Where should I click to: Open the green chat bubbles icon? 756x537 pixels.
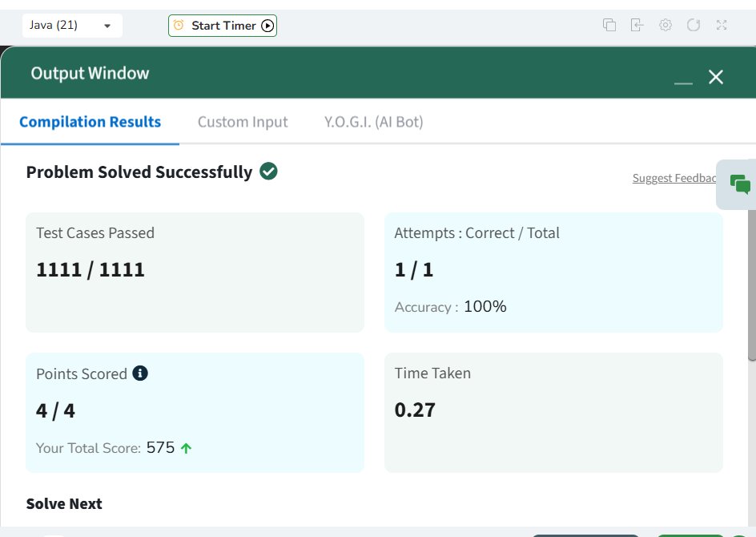(x=740, y=184)
